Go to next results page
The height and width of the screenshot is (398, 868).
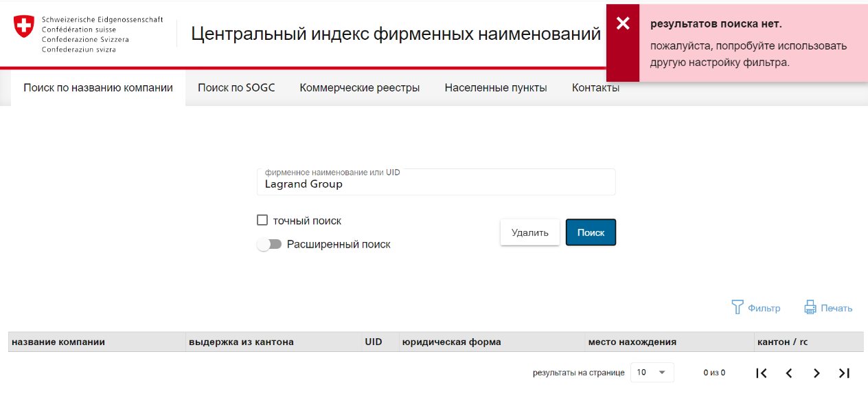point(816,373)
